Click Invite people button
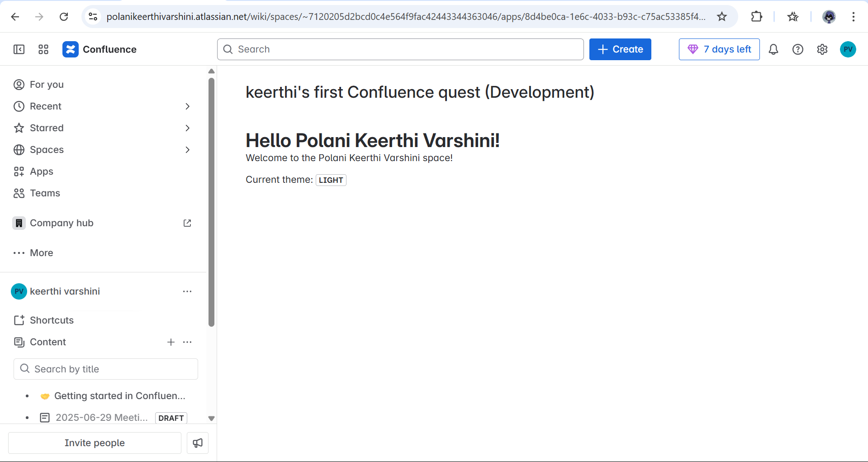The height and width of the screenshot is (462, 868). click(95, 443)
